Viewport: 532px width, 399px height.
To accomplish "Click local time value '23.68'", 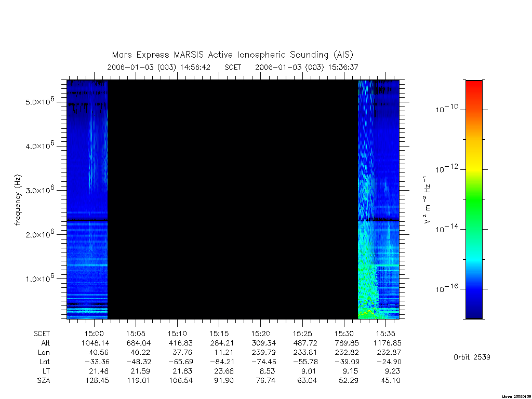I will (x=223, y=371).
